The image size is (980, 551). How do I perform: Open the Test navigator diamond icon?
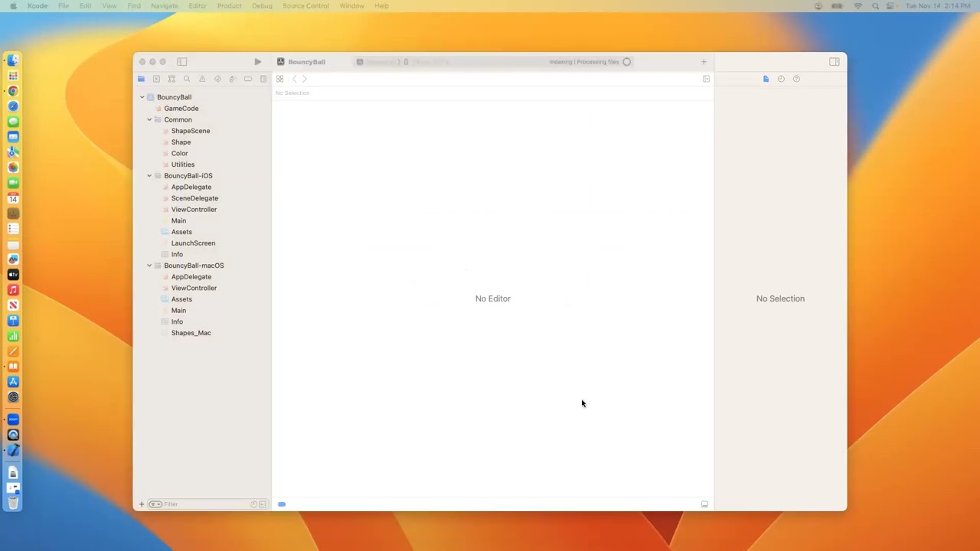pos(217,79)
